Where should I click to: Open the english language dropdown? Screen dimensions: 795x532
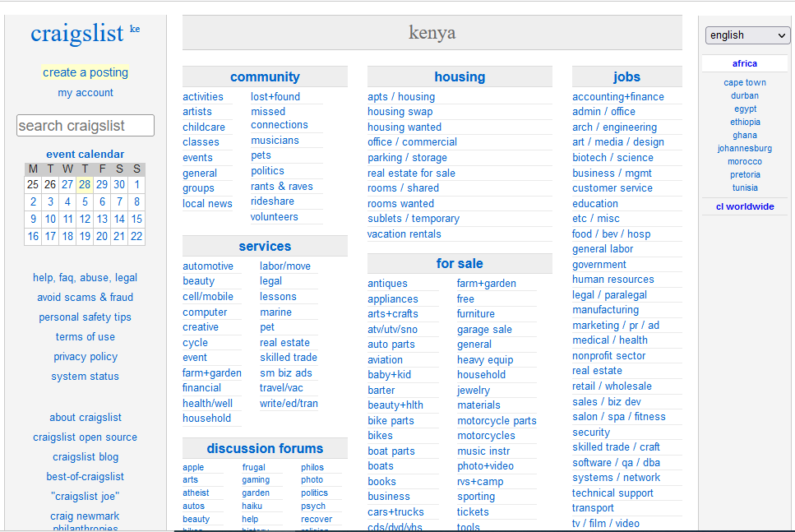point(746,35)
